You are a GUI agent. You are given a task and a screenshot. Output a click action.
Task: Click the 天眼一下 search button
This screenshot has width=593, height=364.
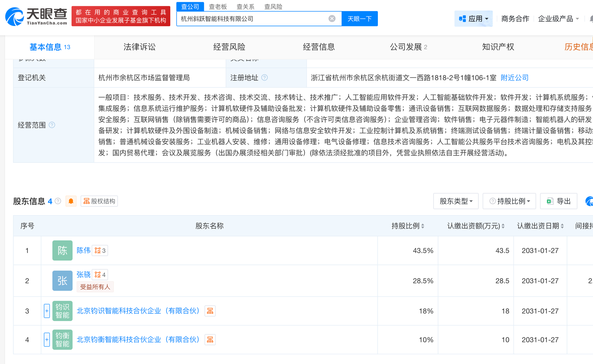coord(359,18)
